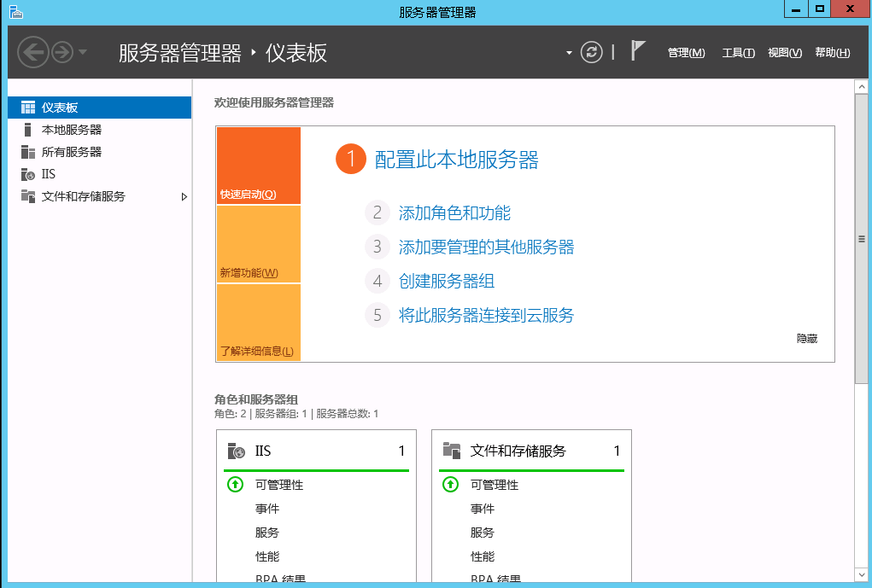Click the scrollbar up arrow

coord(862,87)
